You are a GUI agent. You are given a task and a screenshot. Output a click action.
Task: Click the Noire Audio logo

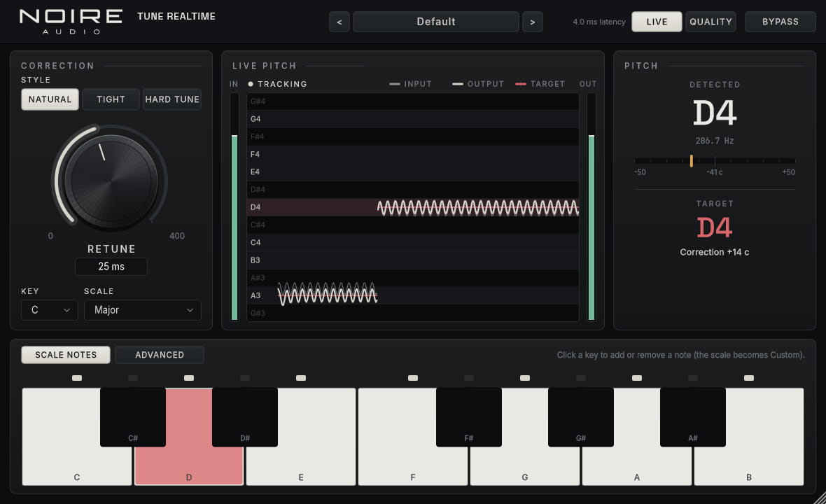point(71,21)
